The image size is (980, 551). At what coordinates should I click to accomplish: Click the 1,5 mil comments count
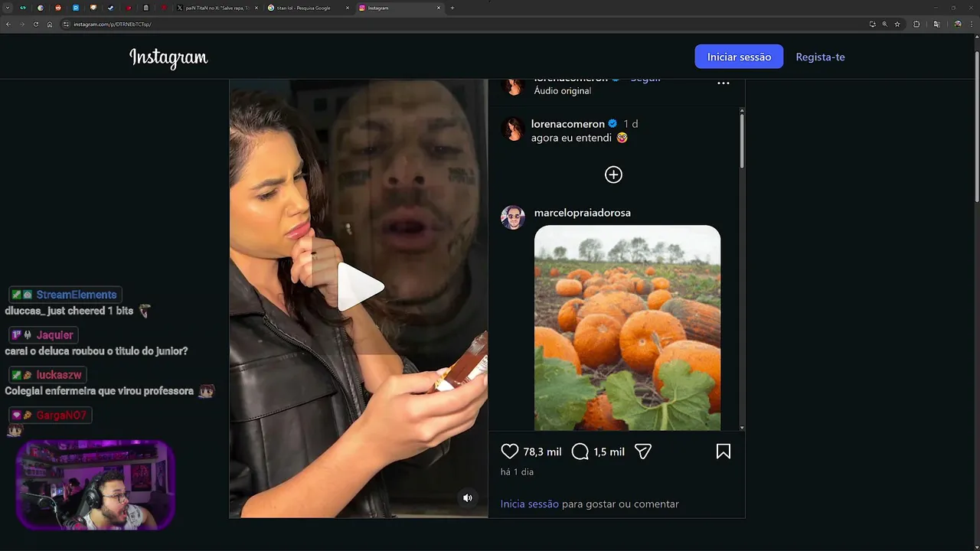click(x=609, y=452)
